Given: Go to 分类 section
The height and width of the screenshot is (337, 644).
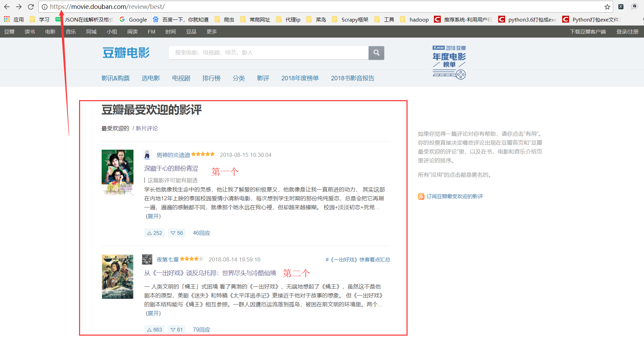Looking at the screenshot, I should tap(239, 78).
